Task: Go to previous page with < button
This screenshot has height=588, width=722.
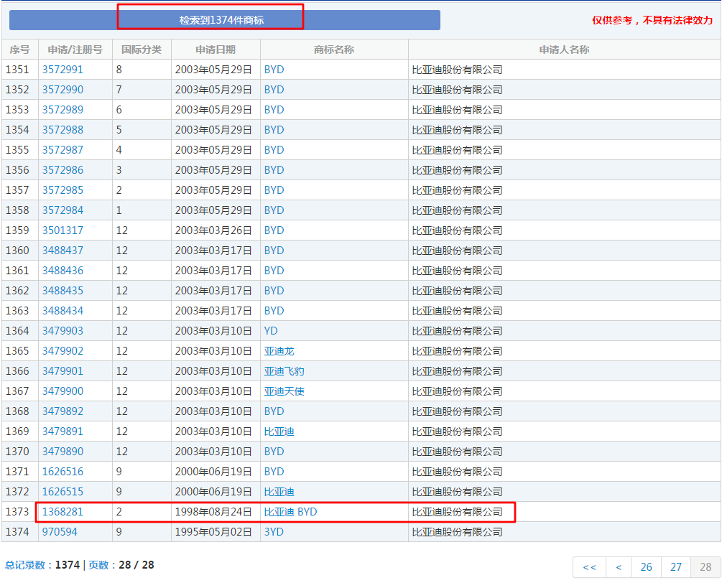Action: tap(619, 567)
